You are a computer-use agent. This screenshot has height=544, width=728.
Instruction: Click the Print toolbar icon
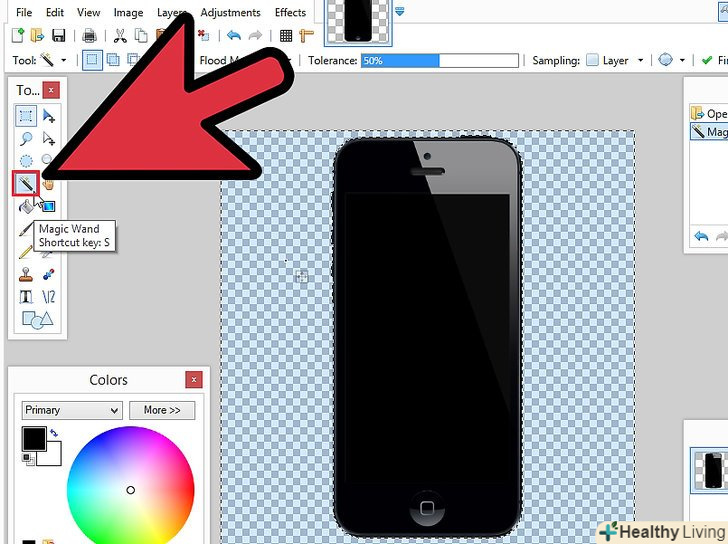click(x=89, y=35)
